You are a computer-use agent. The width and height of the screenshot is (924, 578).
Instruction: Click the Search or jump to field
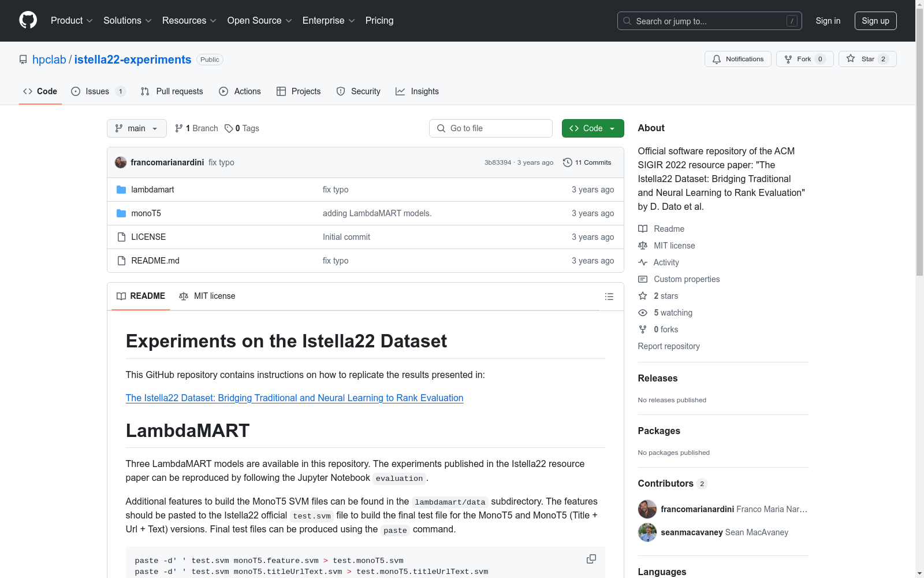point(709,21)
